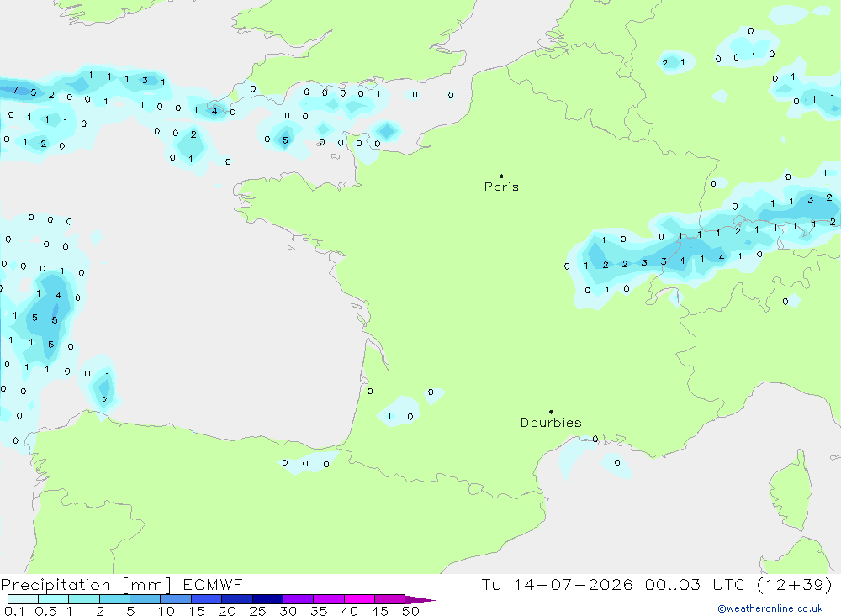This screenshot has height=616, width=841.
Task: Click the '10' legend scale label
Action: pos(167,611)
